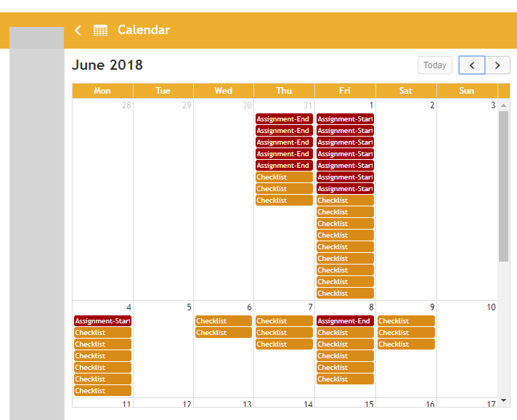Click the calendar grid icon in header

point(100,31)
